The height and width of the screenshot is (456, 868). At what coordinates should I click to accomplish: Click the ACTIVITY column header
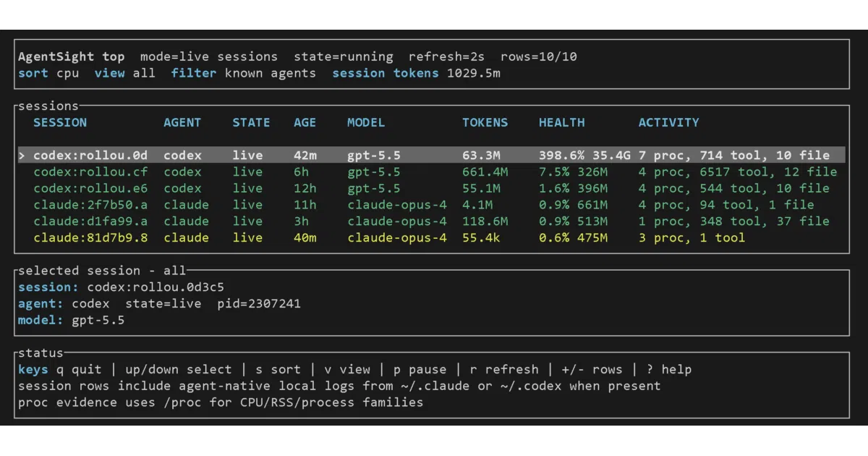point(669,122)
